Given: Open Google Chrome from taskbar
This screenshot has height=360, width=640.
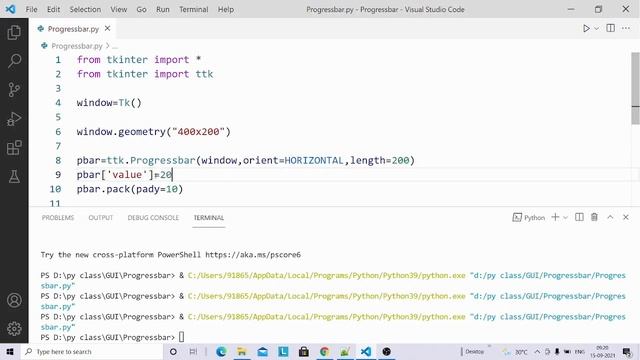Looking at the screenshot, I should point(324,351).
